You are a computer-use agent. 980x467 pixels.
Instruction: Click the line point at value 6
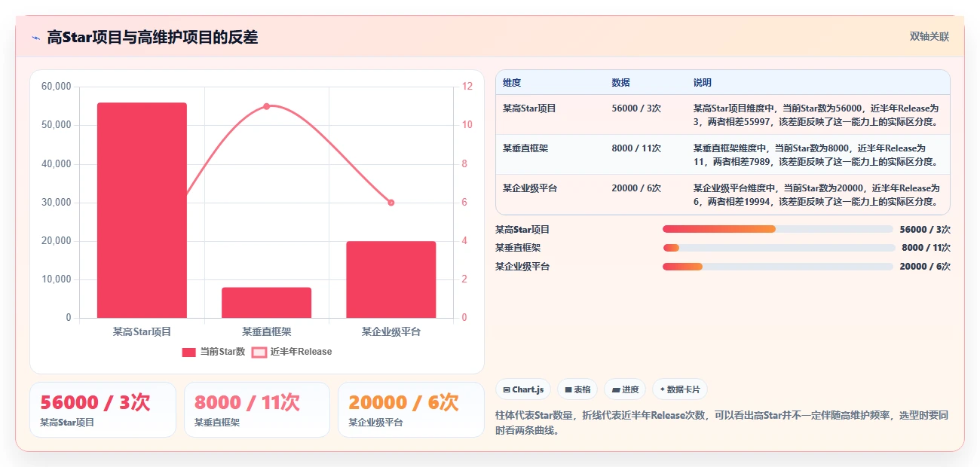[391, 203]
